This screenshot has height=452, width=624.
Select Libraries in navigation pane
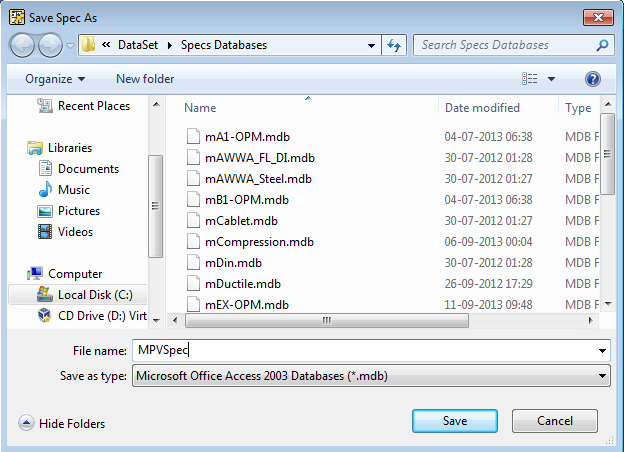pos(70,148)
